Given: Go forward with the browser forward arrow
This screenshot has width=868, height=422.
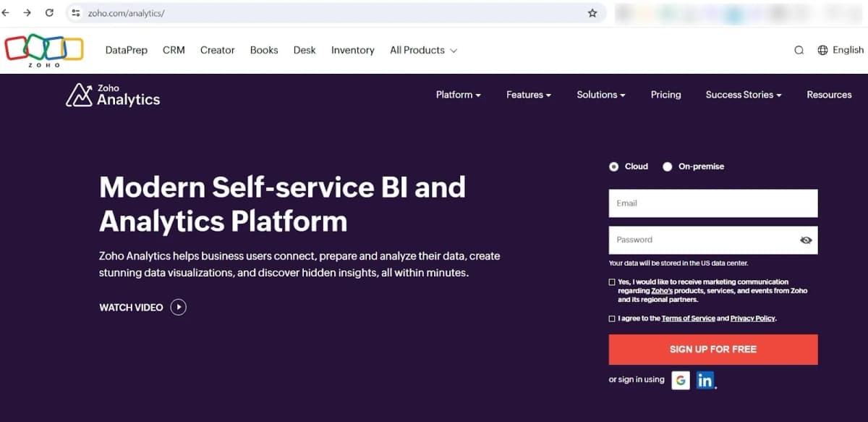Looking at the screenshot, I should pos(27,13).
